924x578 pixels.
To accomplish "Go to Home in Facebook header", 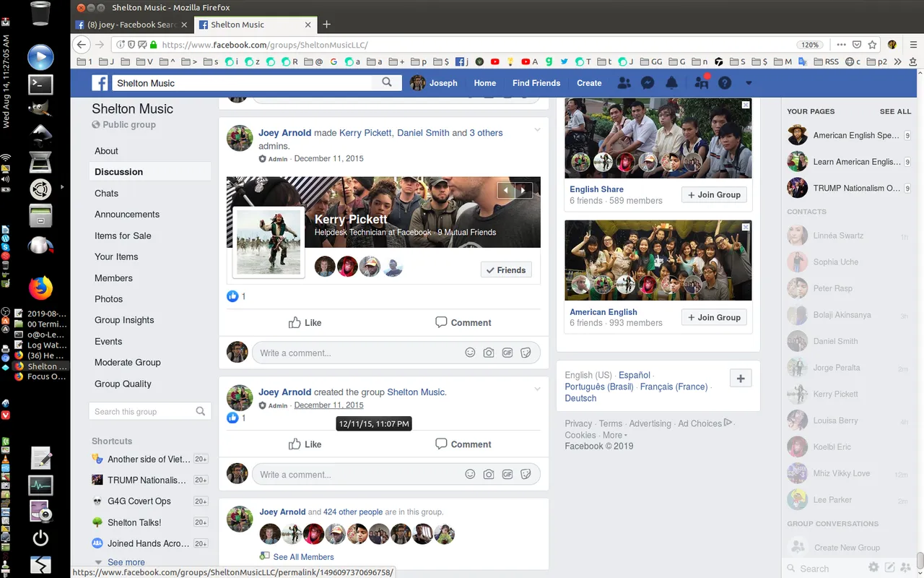I will pyautogui.click(x=484, y=83).
